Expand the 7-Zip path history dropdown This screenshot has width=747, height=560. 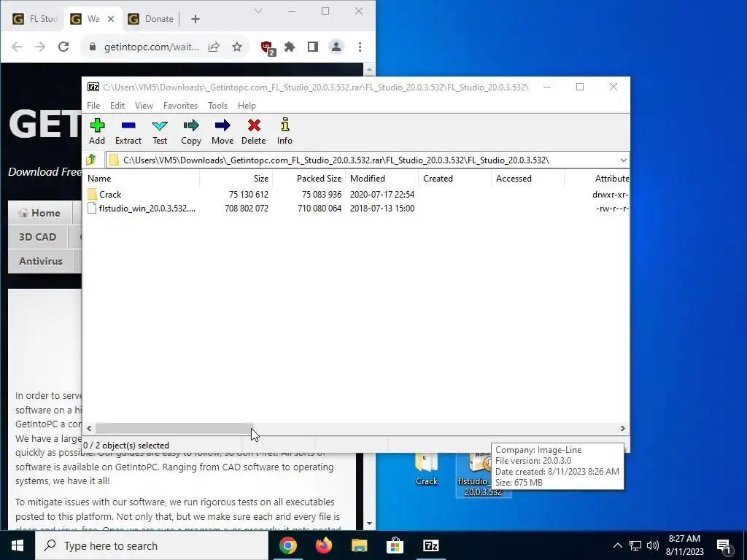tap(623, 160)
